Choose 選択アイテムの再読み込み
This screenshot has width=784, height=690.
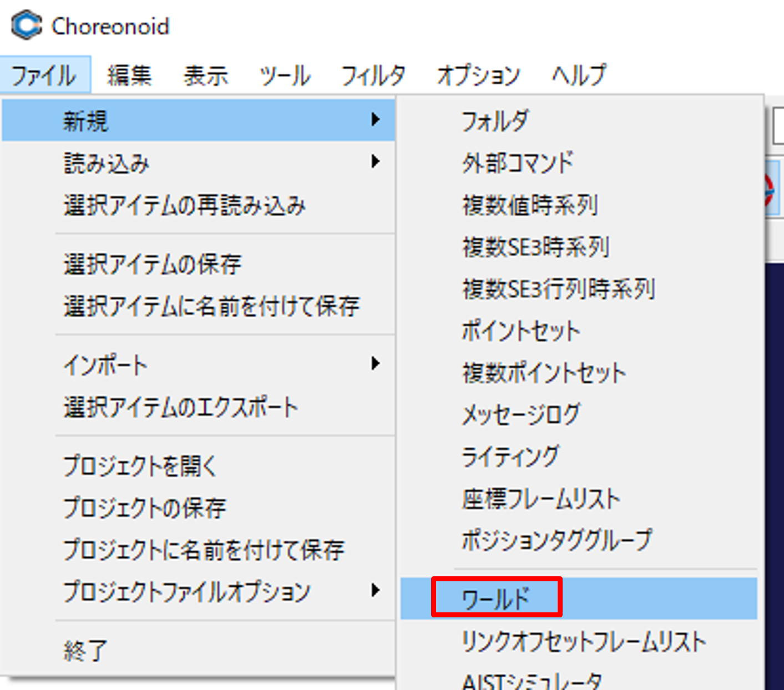click(x=185, y=205)
